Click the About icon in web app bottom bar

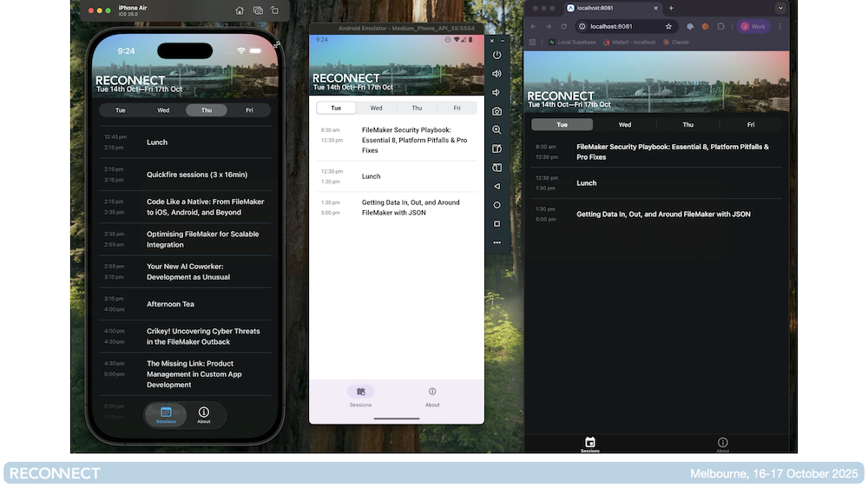[x=723, y=442]
